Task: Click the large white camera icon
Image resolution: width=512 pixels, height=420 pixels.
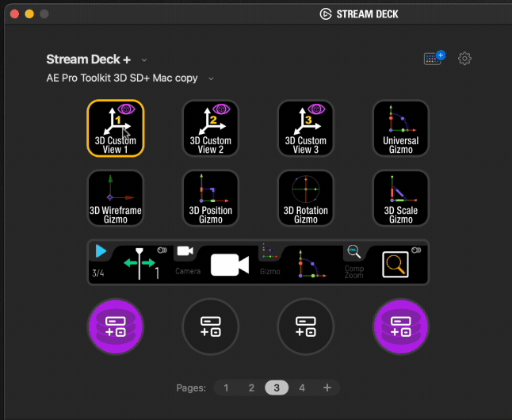Action: [x=230, y=265]
